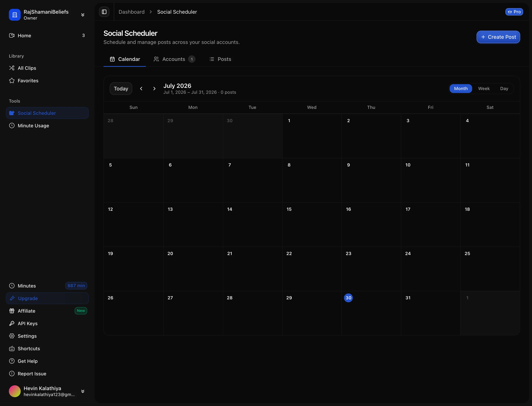Click the Home notification count 3
The image size is (532, 406).
tap(83, 35)
